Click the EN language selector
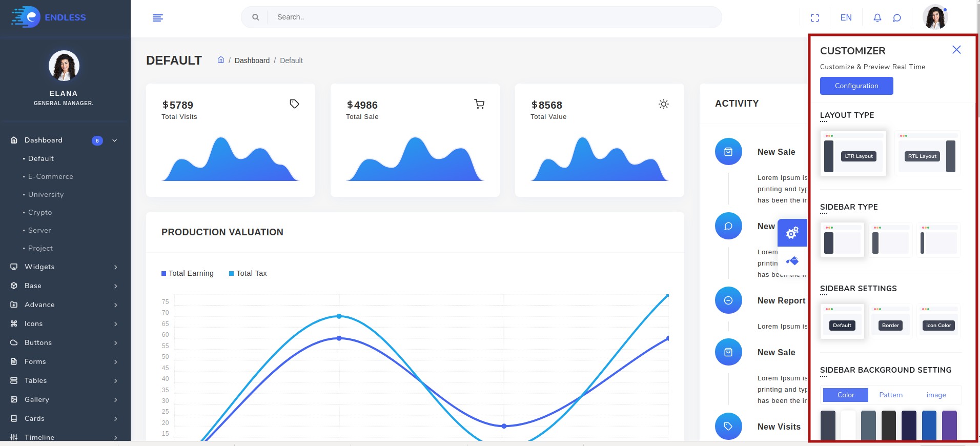Image resolution: width=980 pixels, height=446 pixels. click(846, 17)
